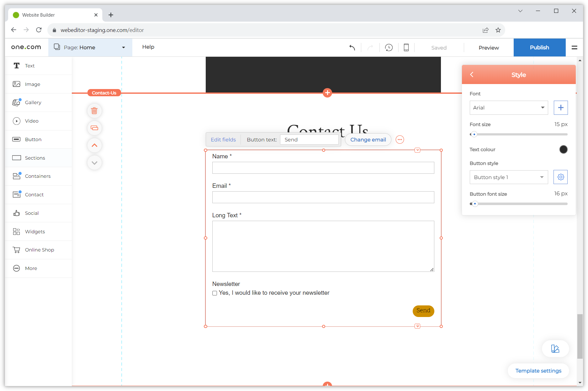Image resolution: width=588 pixels, height=391 pixels.
Task: Open Template settings
Action: point(538,371)
